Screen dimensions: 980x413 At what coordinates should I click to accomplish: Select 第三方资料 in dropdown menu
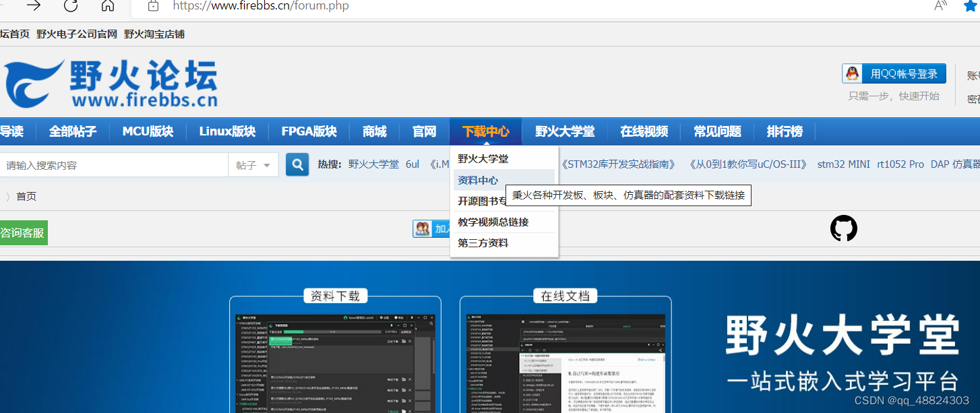click(x=504, y=243)
